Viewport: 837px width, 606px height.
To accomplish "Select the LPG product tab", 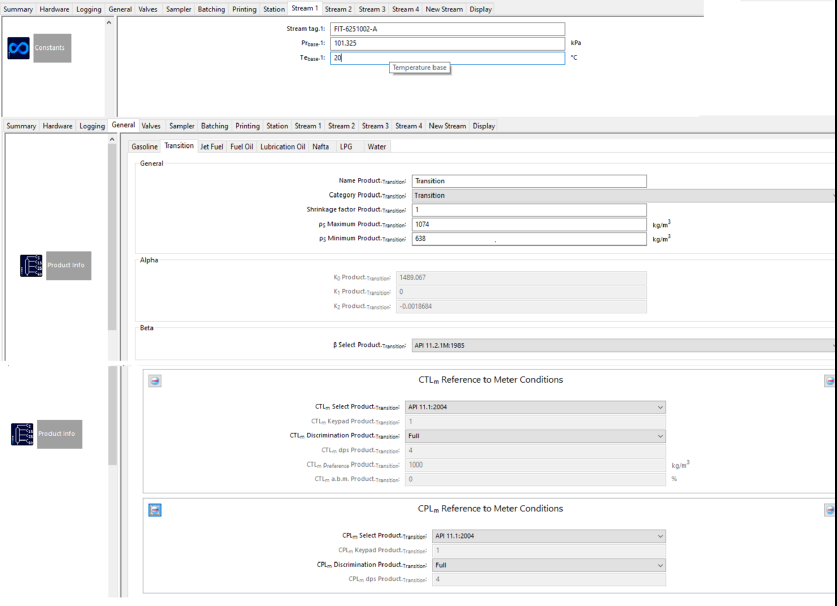I will (x=346, y=146).
